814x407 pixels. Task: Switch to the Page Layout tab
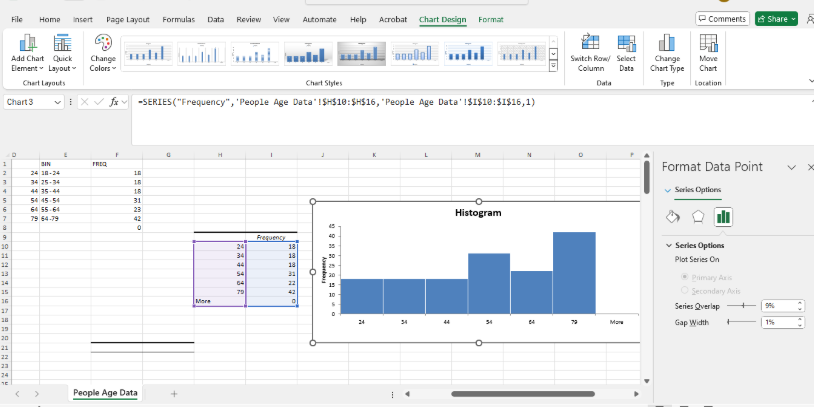pos(128,19)
